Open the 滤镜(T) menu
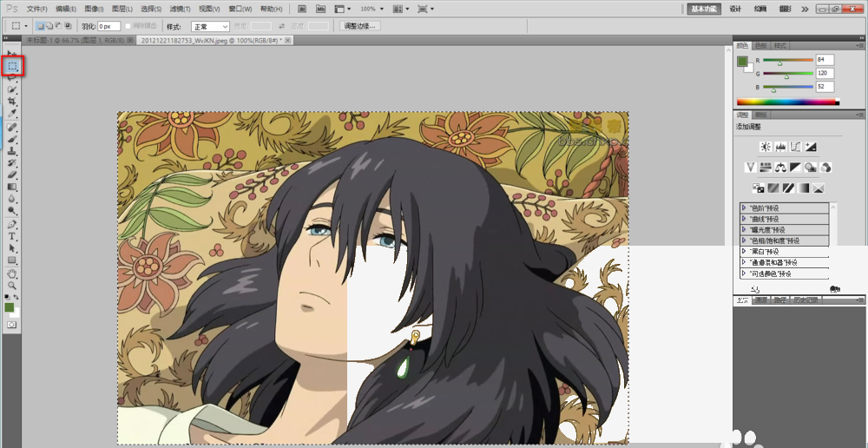This screenshot has width=868, height=448. (x=180, y=10)
